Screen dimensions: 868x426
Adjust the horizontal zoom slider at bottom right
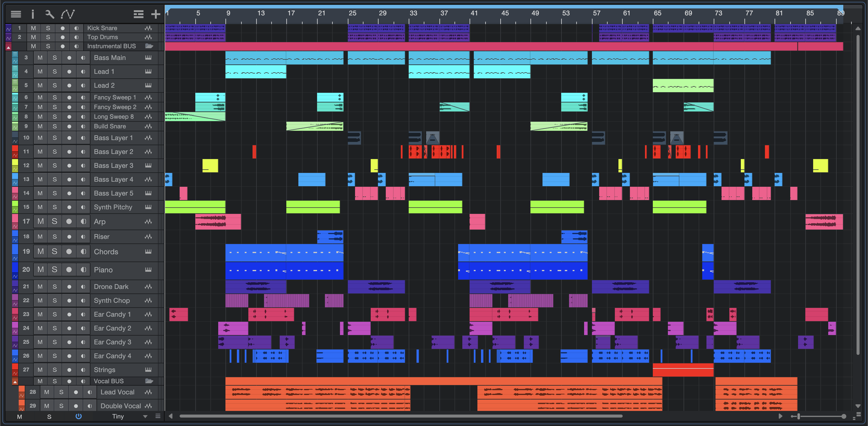point(799,417)
